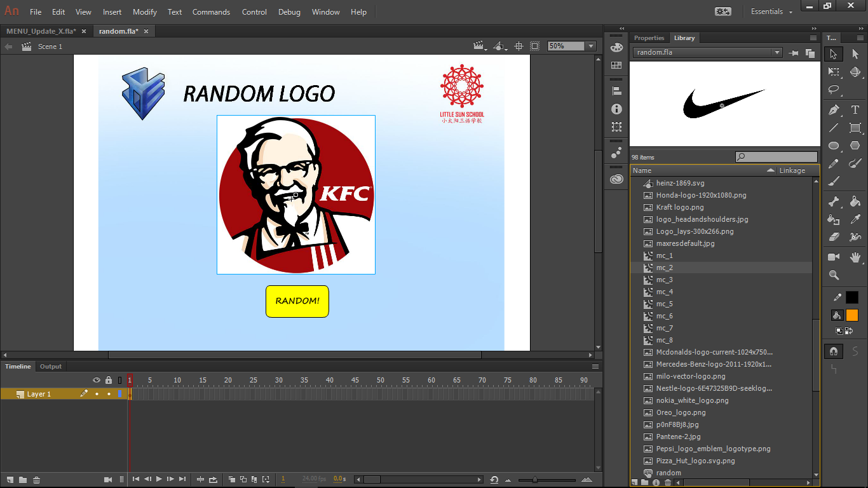Open the Transform panel icon

click(x=616, y=127)
